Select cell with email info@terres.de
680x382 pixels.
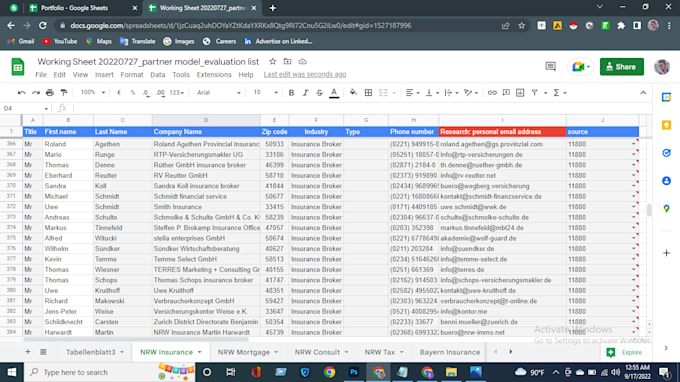(502, 270)
